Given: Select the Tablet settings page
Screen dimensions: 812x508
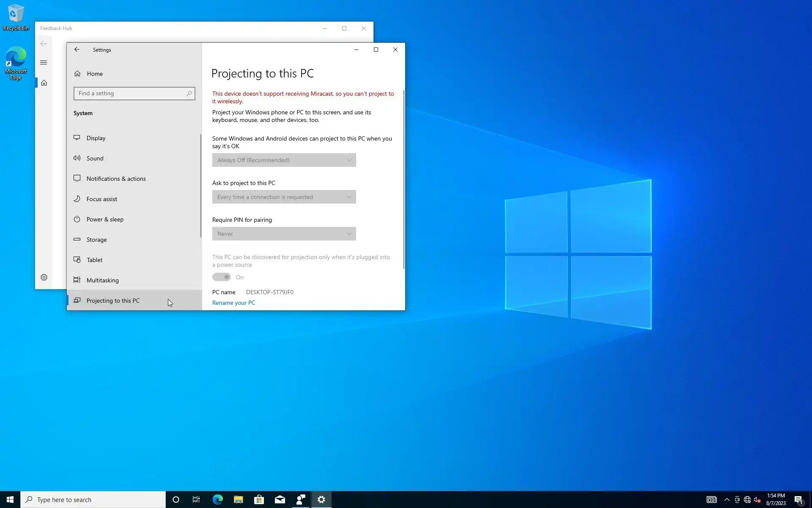Looking at the screenshot, I should [95, 260].
